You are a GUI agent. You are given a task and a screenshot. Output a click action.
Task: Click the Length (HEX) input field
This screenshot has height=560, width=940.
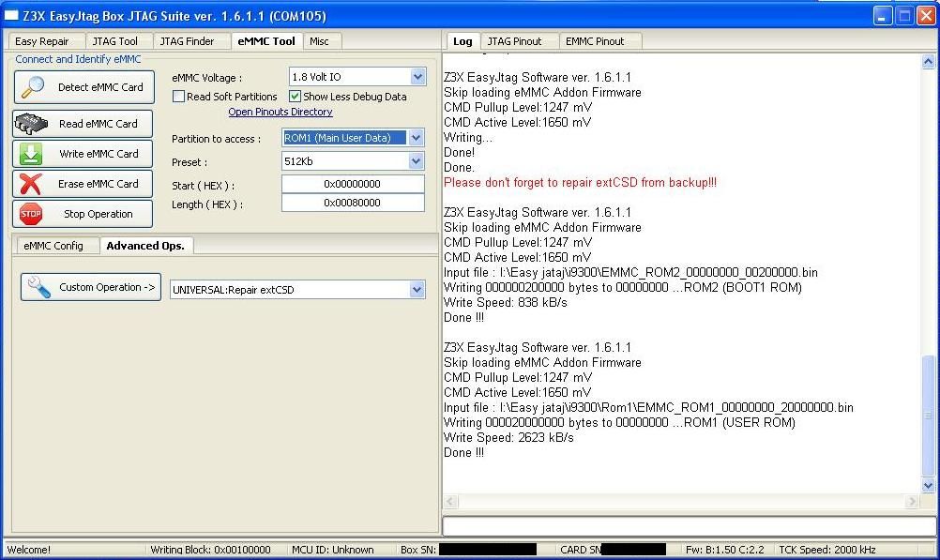point(353,204)
